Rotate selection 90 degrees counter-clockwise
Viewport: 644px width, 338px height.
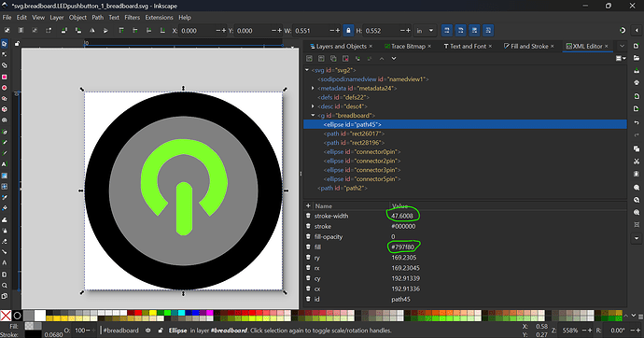click(64, 31)
